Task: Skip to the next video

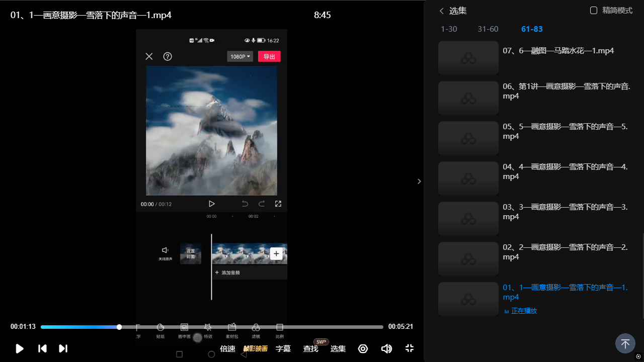Action: coord(63,348)
